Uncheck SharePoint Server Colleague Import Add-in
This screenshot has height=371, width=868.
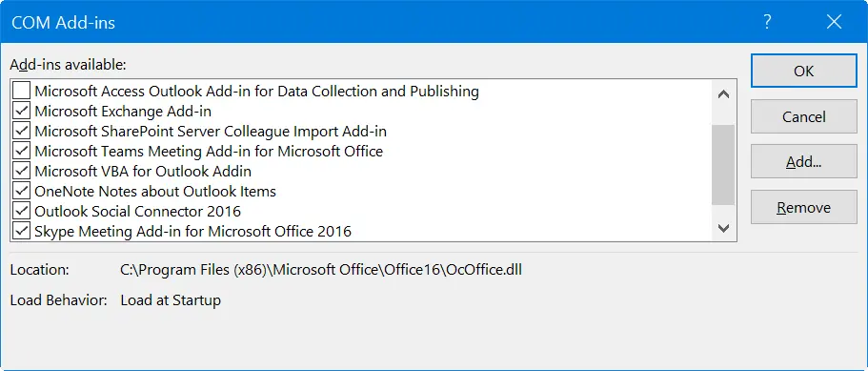point(22,132)
